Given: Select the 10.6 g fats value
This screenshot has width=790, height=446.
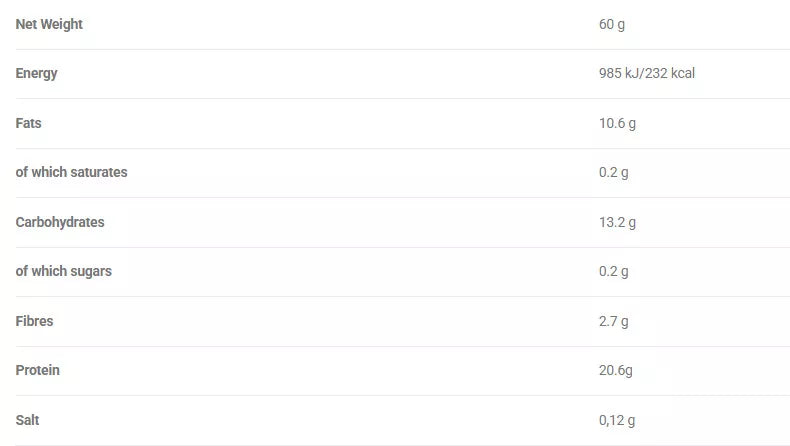Looking at the screenshot, I should pos(617,123).
